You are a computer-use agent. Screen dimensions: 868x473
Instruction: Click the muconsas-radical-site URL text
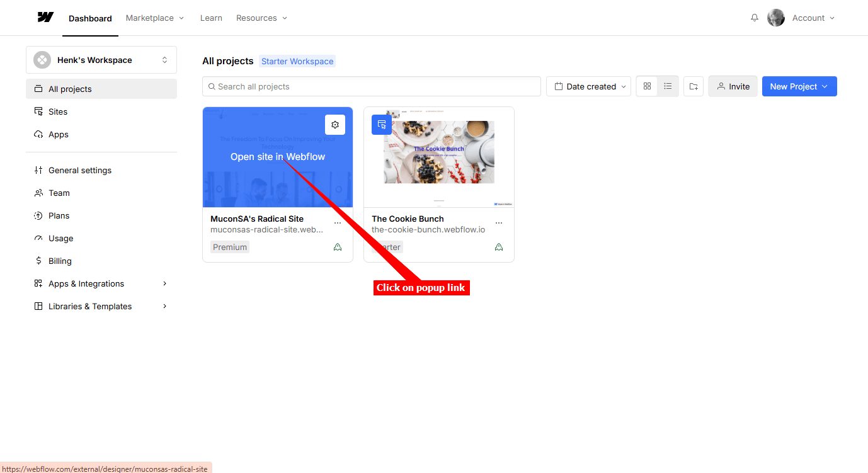pyautogui.click(x=266, y=229)
